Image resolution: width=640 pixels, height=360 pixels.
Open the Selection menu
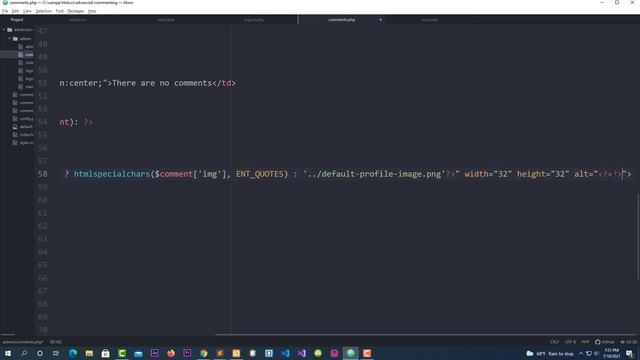43,11
